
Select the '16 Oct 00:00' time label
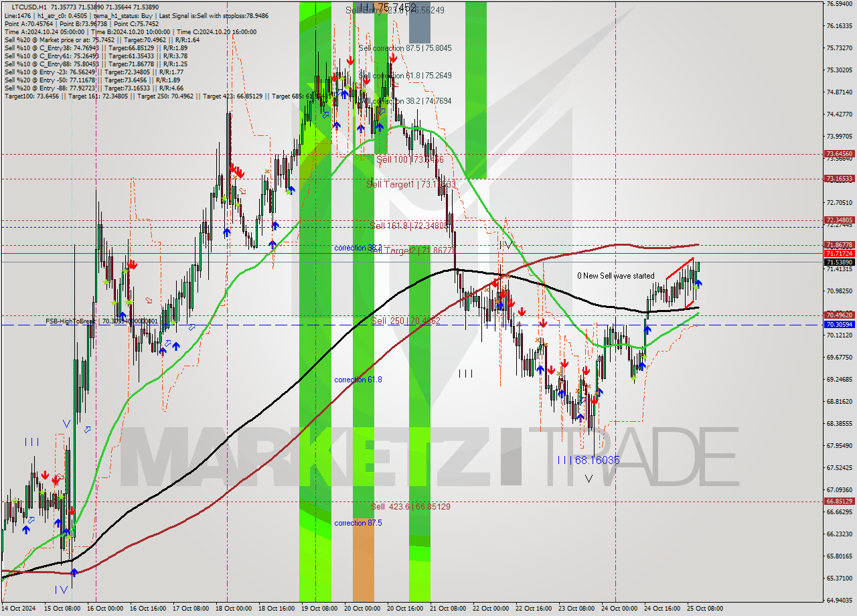coord(105,609)
